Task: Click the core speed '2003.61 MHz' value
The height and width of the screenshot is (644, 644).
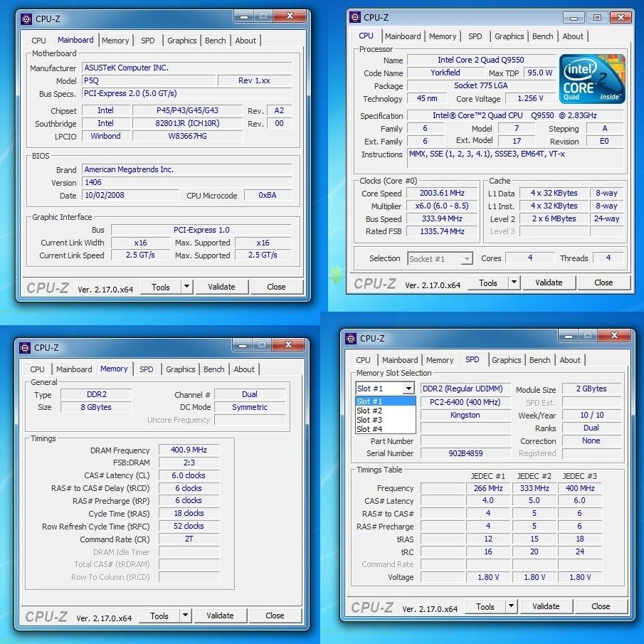Action: click(442, 193)
